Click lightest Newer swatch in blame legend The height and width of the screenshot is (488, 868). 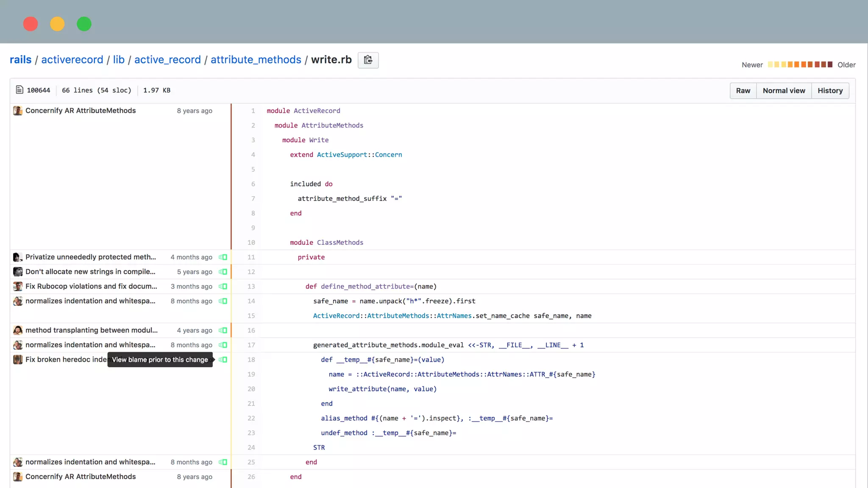pos(771,64)
